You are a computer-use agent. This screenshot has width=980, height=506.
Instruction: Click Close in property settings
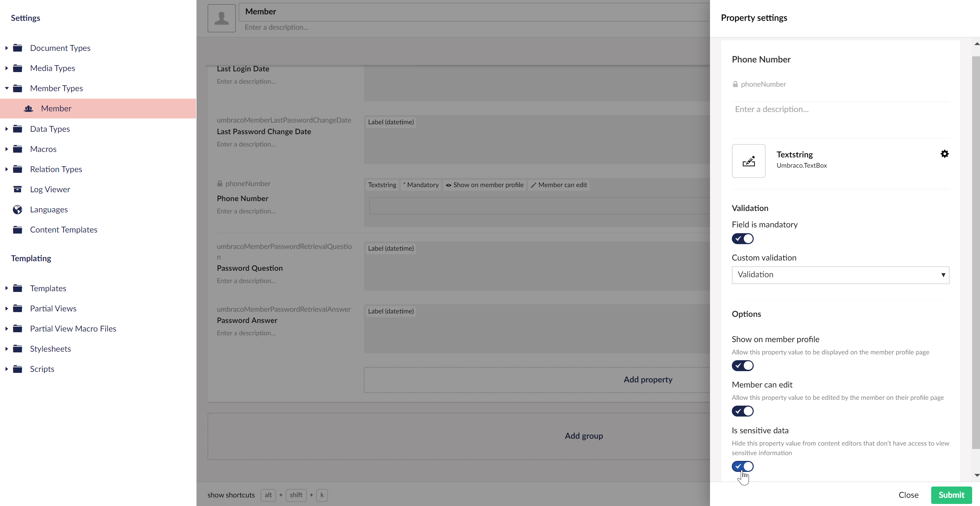(908, 495)
